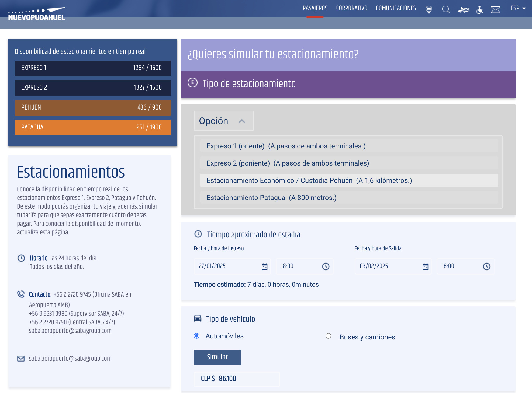Select the Automóviles radio button
The image size is (532, 393).
click(x=197, y=336)
